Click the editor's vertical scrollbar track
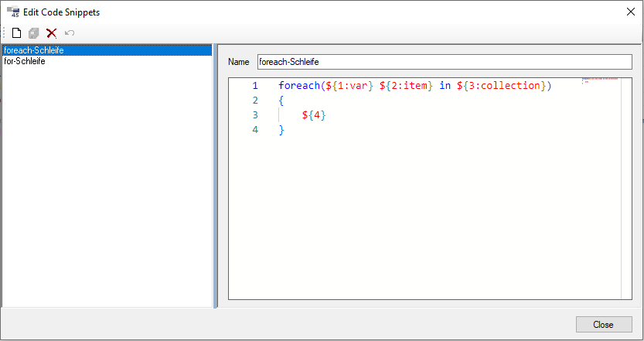644x341 pixels. pos(626,193)
